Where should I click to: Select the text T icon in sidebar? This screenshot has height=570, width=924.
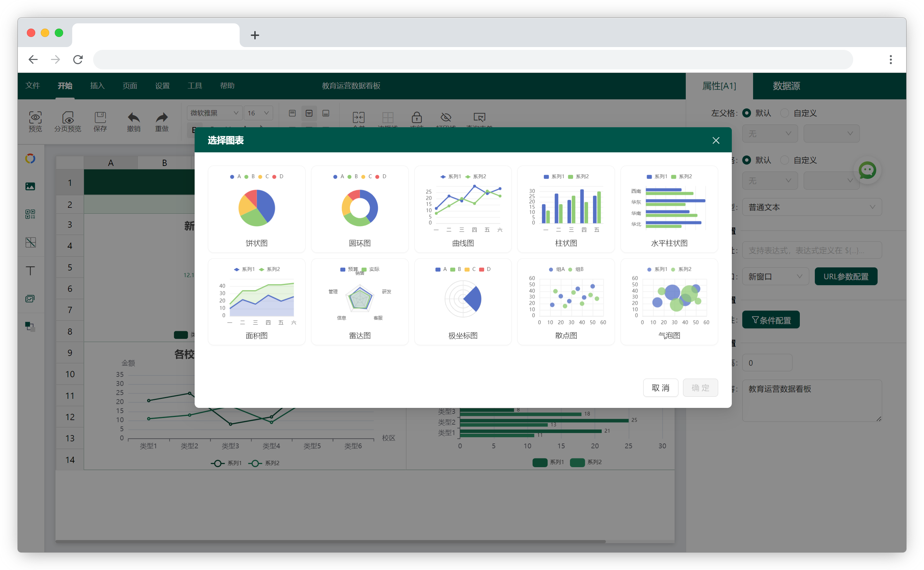coord(30,271)
